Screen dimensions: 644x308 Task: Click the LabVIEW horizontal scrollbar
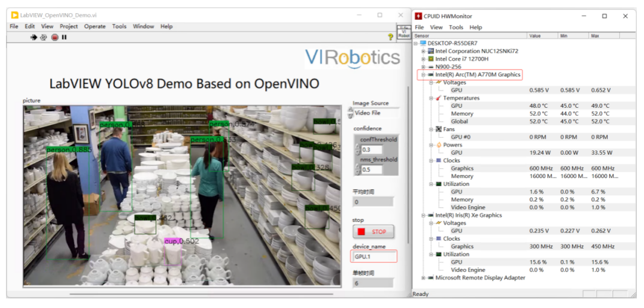201,294
